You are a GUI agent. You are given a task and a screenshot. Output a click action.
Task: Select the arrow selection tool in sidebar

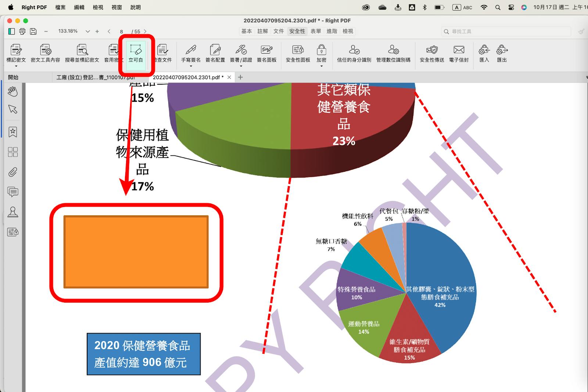(13, 109)
